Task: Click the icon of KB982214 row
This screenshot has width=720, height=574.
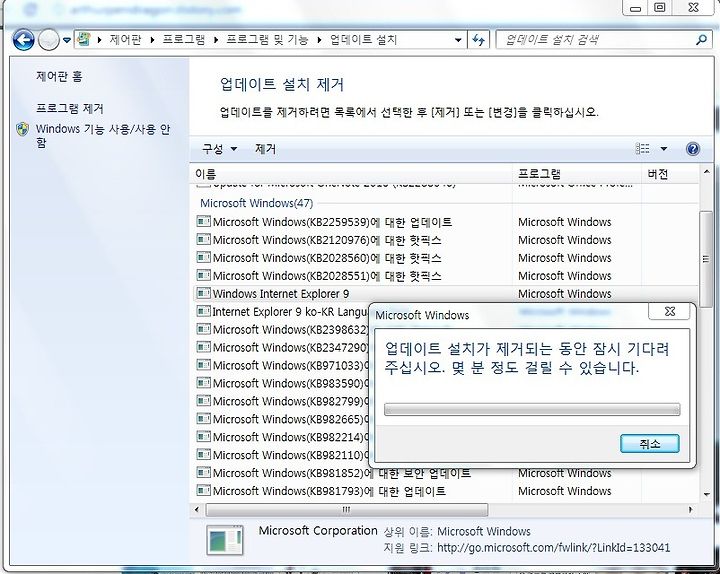Action: coord(203,437)
